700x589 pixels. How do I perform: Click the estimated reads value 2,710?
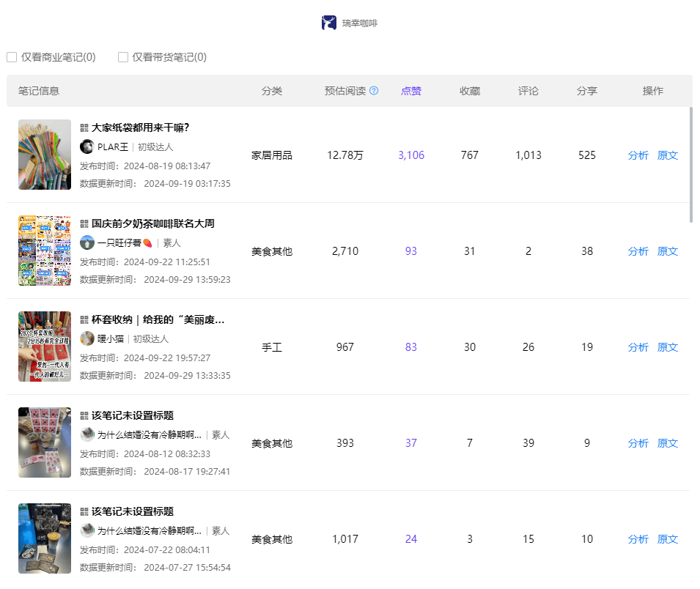coord(345,251)
